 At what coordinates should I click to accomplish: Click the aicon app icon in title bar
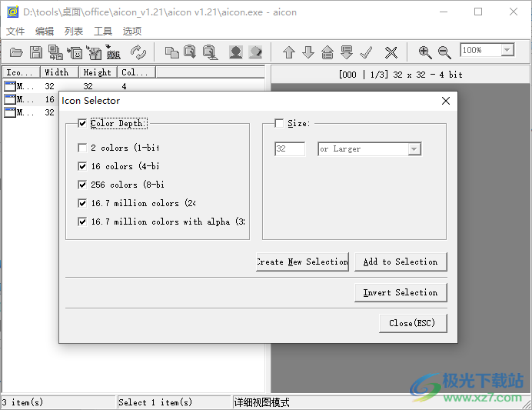pyautogui.click(x=13, y=12)
